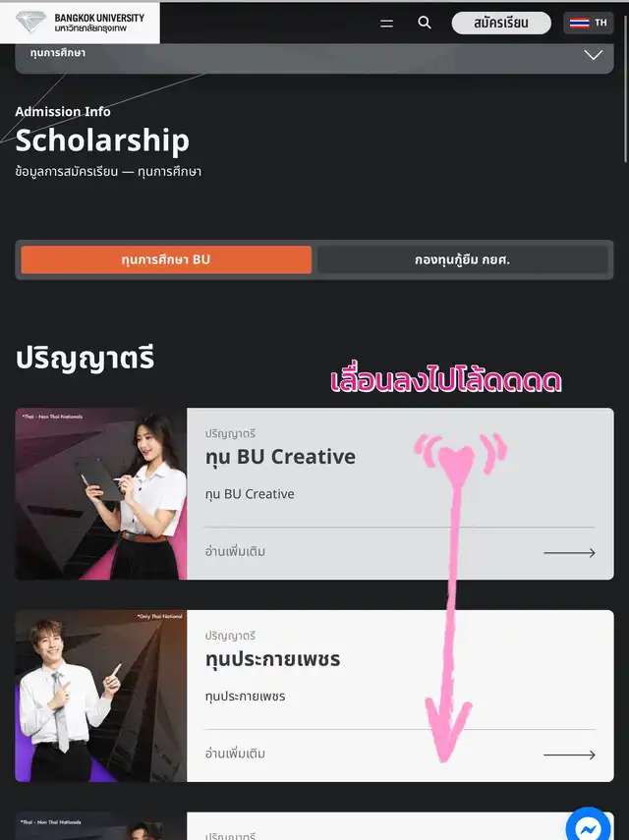The image size is (629, 840).
Task: Click the arrow on the ทุน BU Creative card
Action: [x=569, y=552]
